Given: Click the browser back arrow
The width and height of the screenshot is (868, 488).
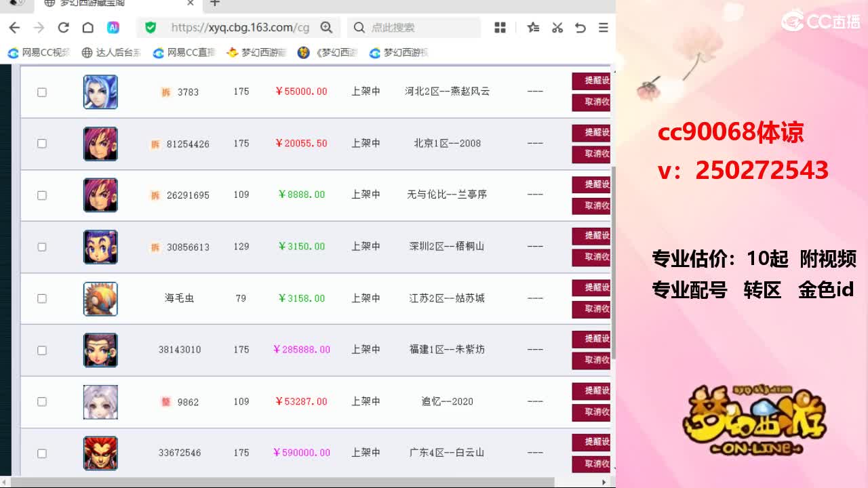Looking at the screenshot, I should coord(14,28).
